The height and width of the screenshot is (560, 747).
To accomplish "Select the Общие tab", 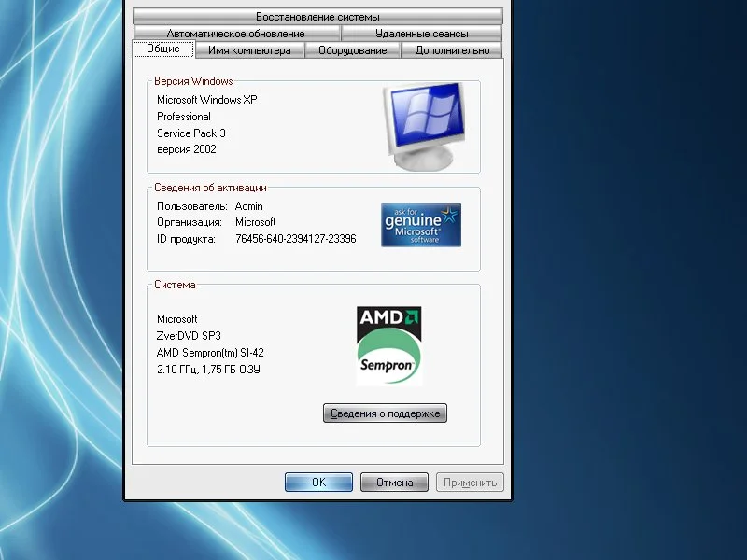I will coord(163,49).
